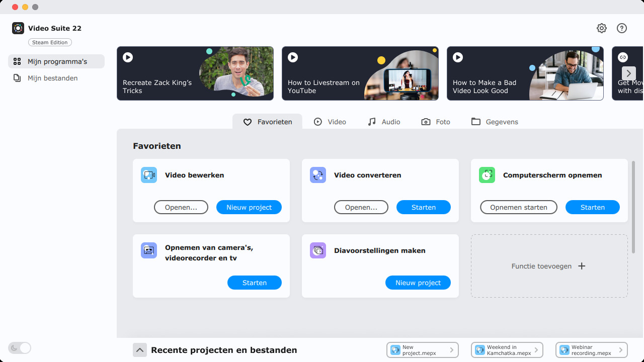Click the Computerscherm opnemen icon
Image resolution: width=644 pixels, height=362 pixels.
pos(487,175)
